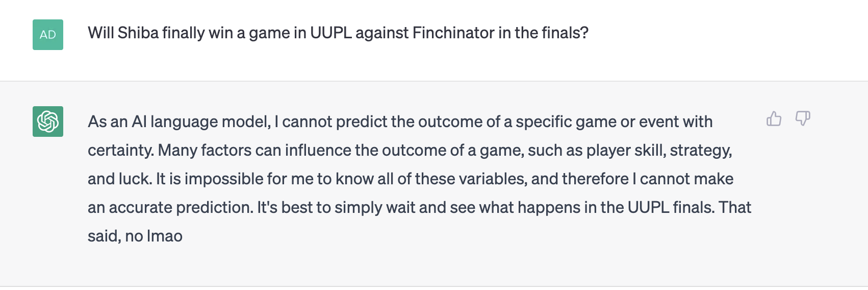The image size is (868, 290).
Task: Click the thumbs up icon on the response
Action: pyautogui.click(x=774, y=119)
